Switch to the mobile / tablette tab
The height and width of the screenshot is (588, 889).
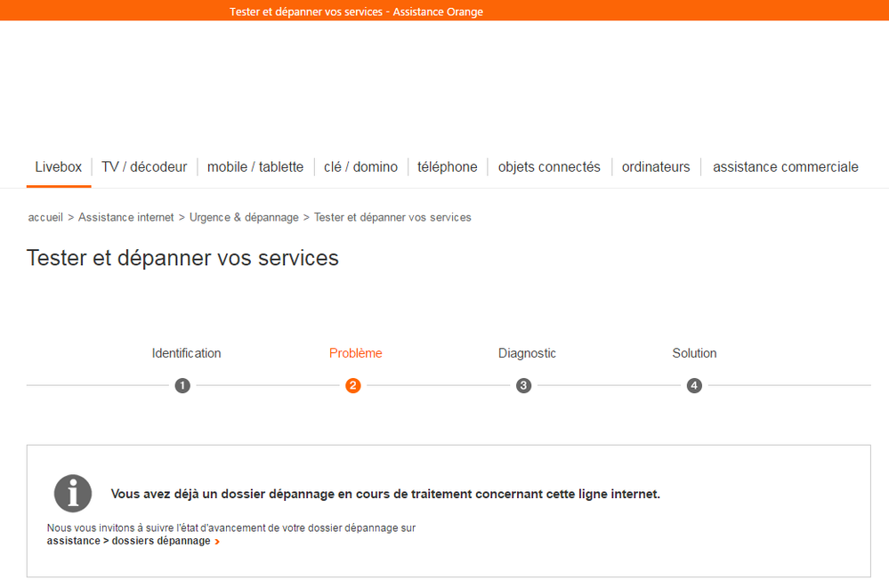[x=255, y=166]
